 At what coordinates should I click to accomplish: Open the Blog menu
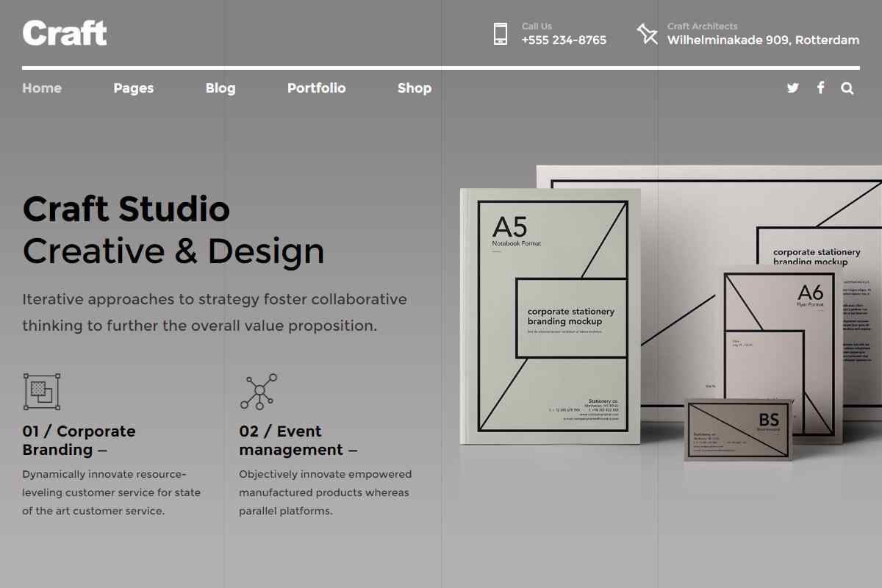(x=220, y=88)
